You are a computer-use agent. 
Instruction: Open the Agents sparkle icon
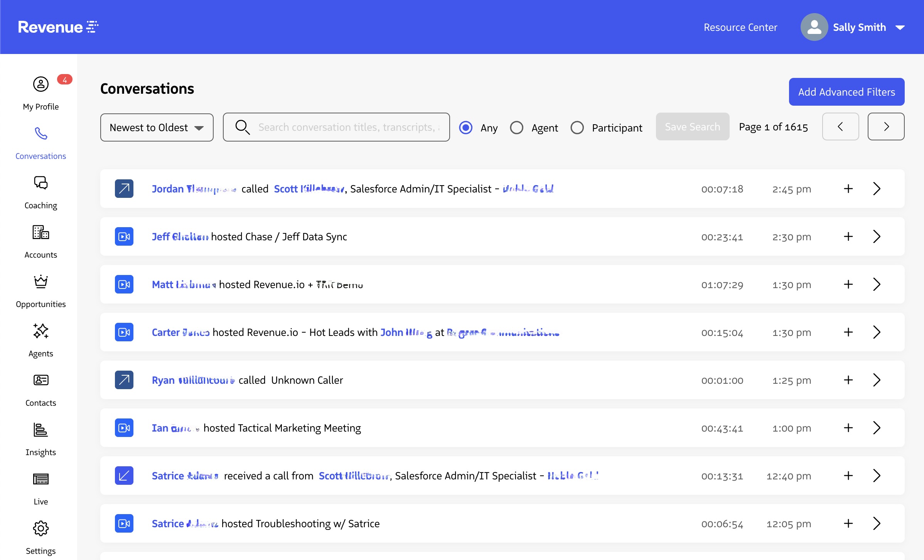point(41,331)
